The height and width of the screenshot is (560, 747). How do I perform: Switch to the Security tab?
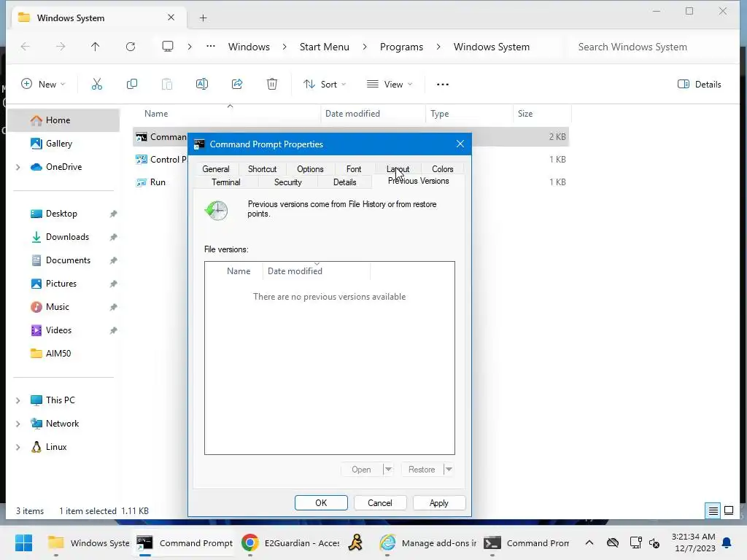pyautogui.click(x=287, y=182)
